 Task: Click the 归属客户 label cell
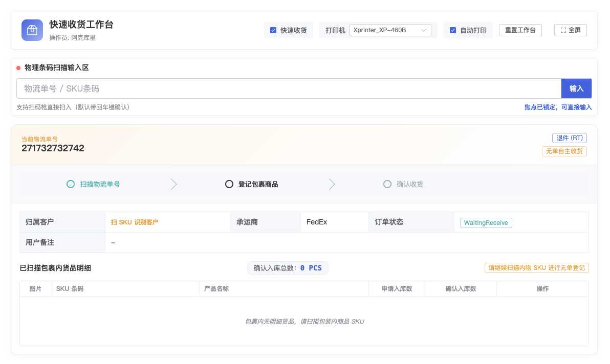tap(62, 222)
